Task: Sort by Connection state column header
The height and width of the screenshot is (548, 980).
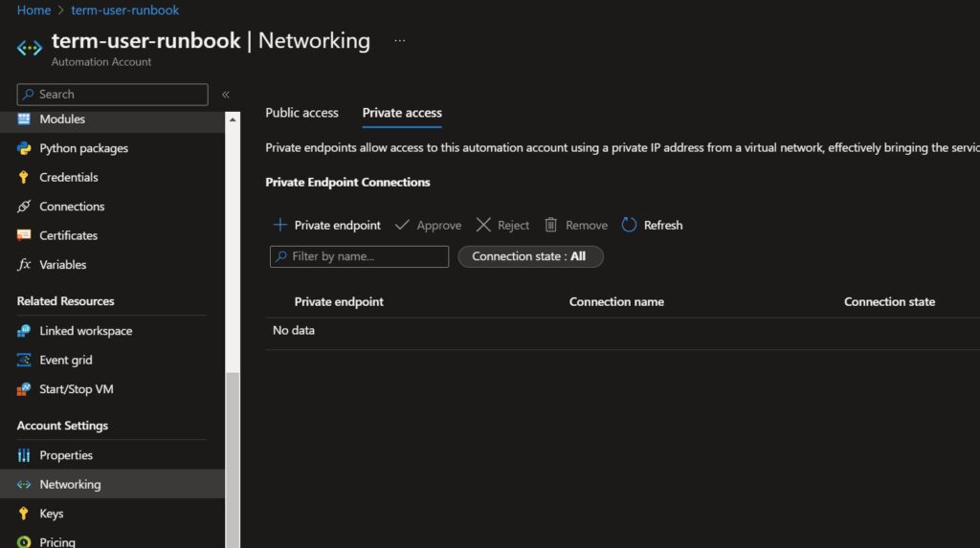Action: pyautogui.click(x=889, y=302)
